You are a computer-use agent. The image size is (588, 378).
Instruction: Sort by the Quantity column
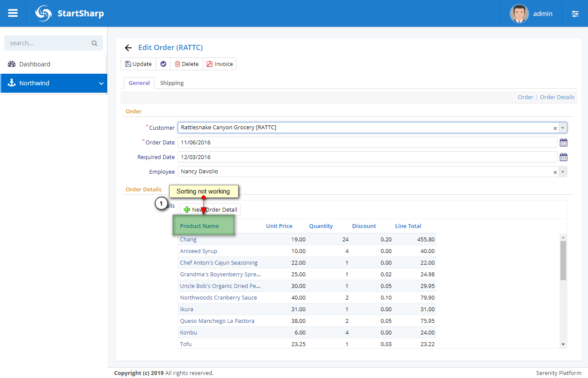pos(321,226)
